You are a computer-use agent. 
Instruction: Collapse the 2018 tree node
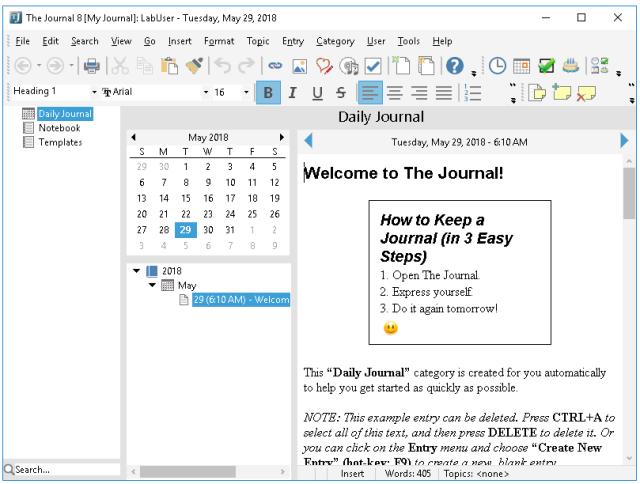tap(136, 271)
